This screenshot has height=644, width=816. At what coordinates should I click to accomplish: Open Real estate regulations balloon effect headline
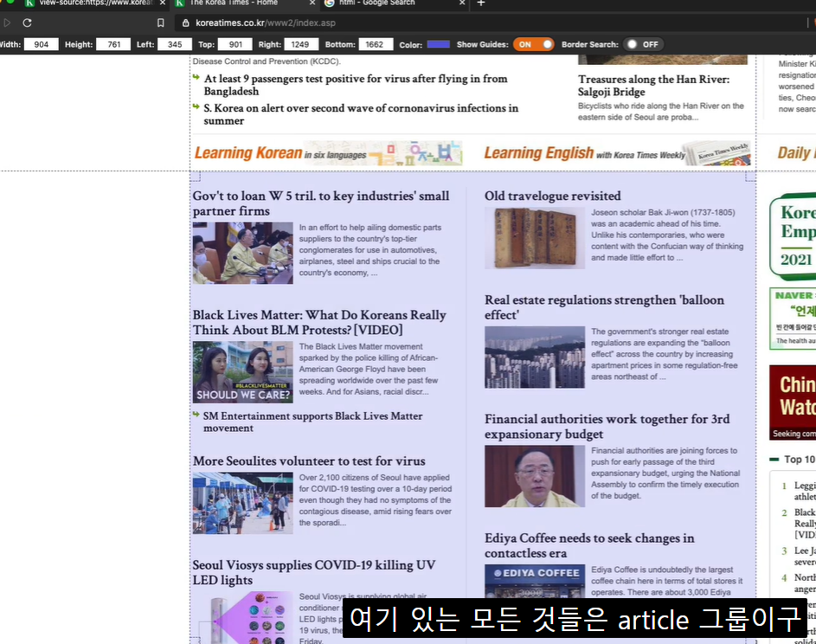coord(604,307)
